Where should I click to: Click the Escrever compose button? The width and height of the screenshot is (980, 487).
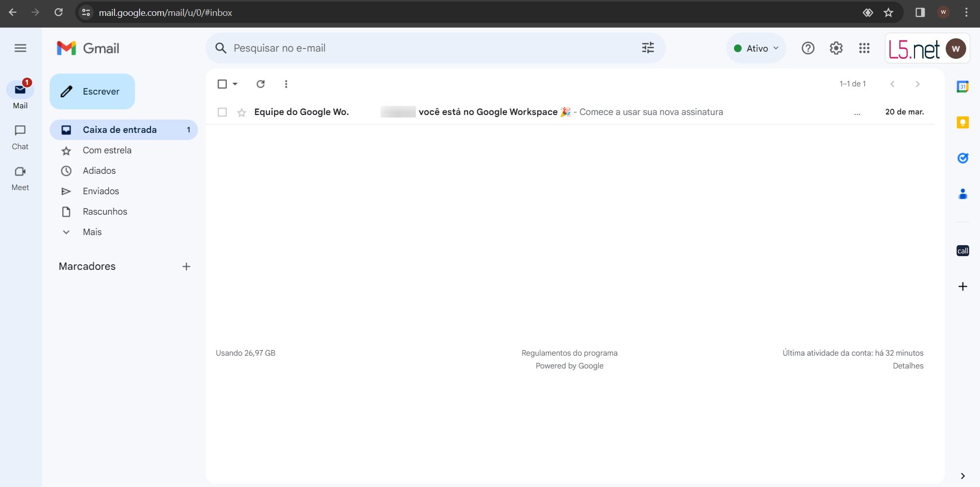(93, 91)
